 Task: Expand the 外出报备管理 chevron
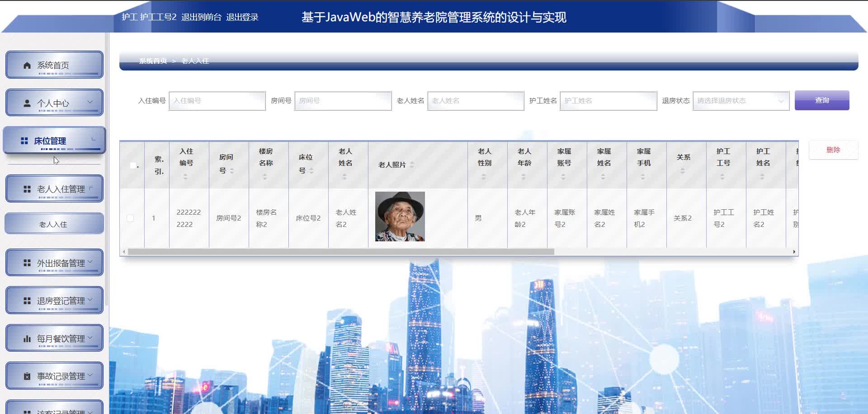90,262
